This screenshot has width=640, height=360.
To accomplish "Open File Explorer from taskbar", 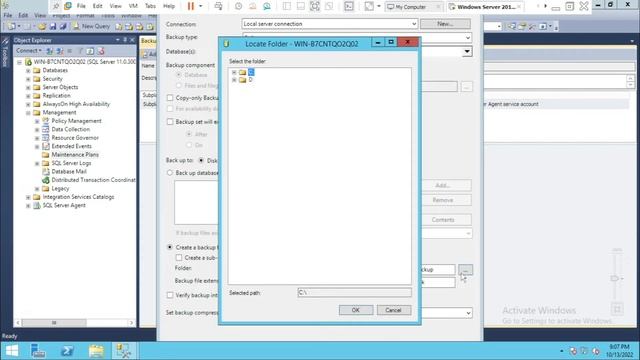I will pyautogui.click(x=96, y=351).
